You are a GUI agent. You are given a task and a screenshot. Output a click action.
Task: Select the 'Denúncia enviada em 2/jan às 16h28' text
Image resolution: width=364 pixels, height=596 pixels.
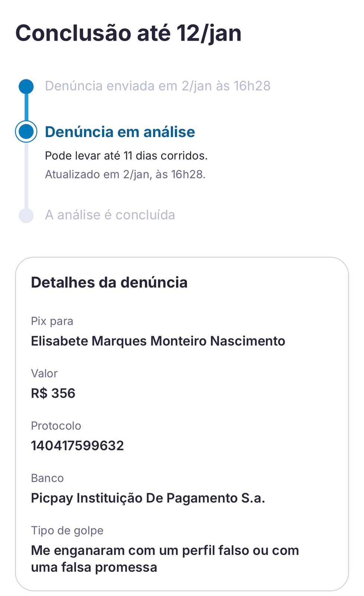pos(157,86)
